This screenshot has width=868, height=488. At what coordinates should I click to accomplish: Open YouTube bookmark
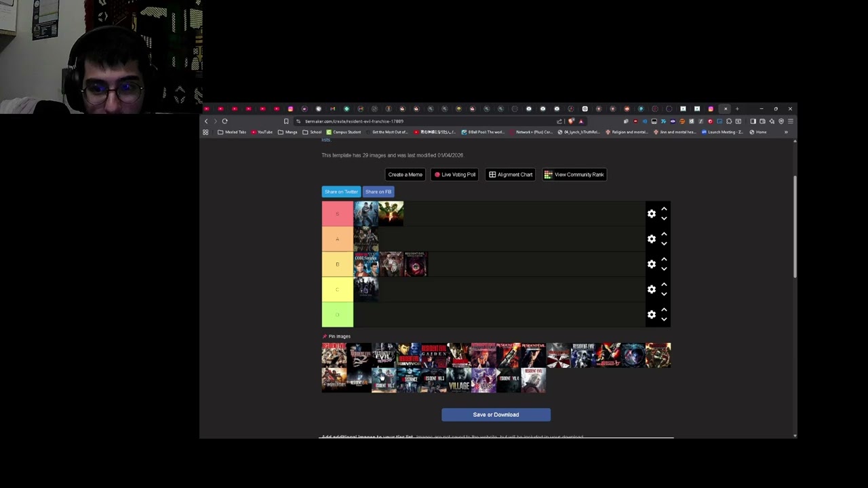(261, 132)
